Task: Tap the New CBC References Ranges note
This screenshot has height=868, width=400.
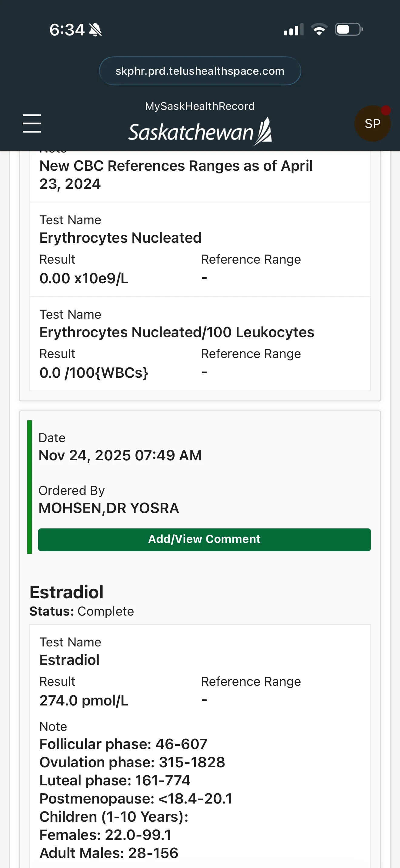Action: pyautogui.click(x=176, y=175)
